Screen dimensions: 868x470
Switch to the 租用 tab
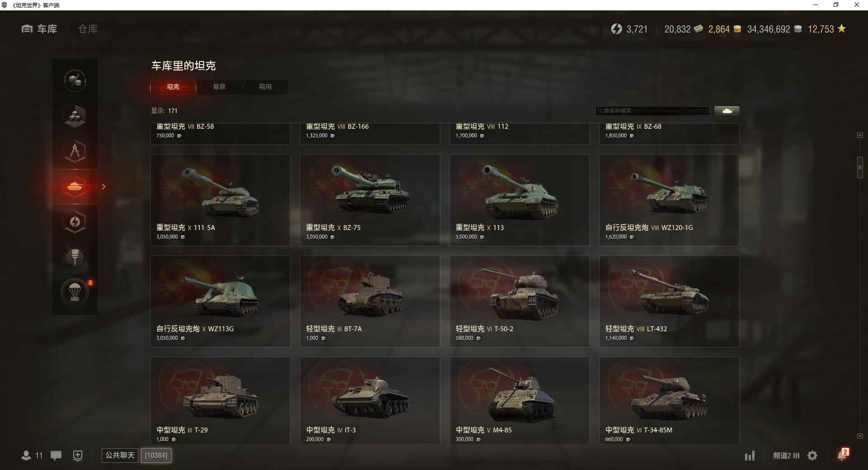click(265, 87)
